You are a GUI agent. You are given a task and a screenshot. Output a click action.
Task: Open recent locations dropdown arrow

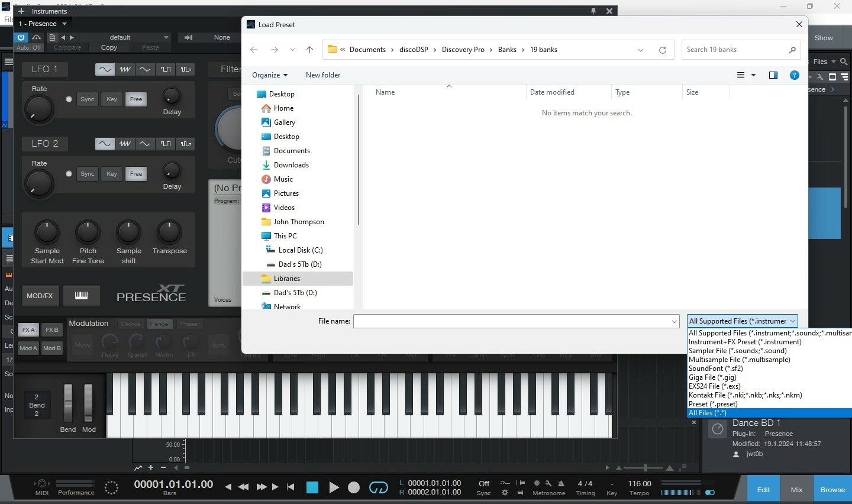(292, 50)
